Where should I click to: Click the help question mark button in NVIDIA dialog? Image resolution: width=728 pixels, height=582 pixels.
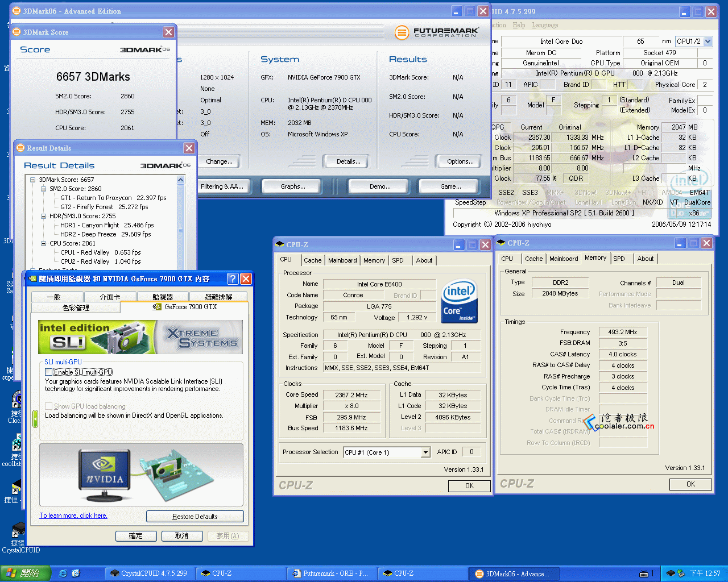[232, 278]
